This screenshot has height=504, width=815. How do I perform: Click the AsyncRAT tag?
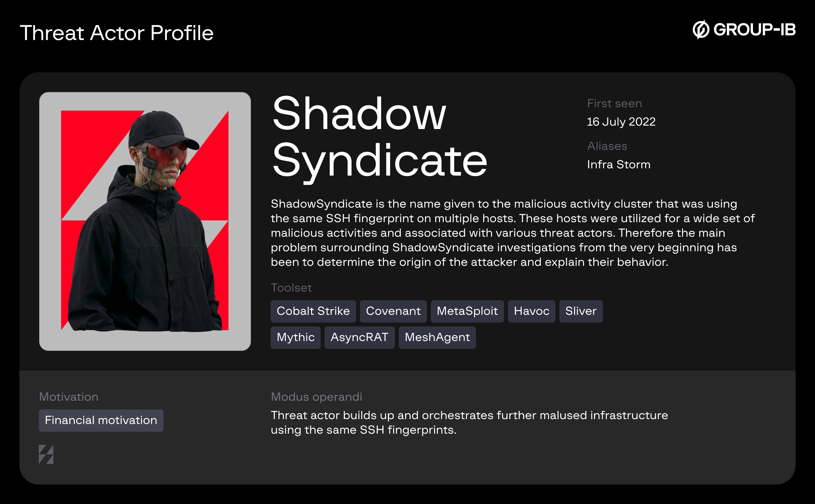[x=359, y=337]
